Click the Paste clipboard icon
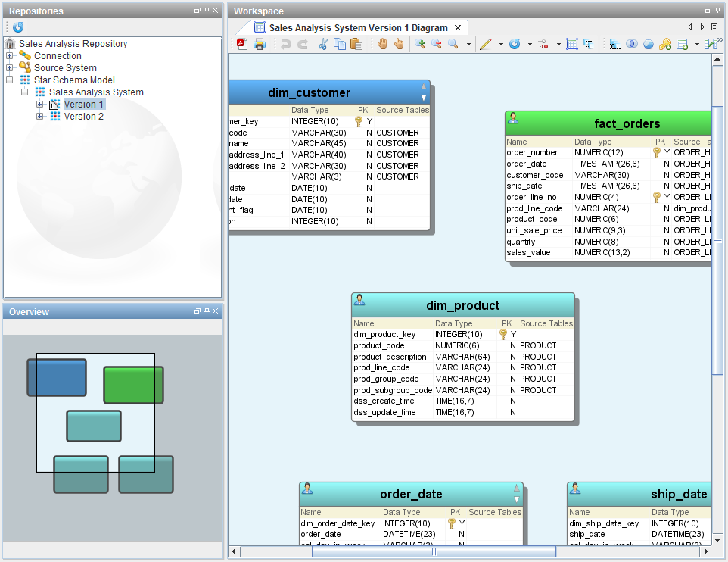The height and width of the screenshot is (562, 728). [x=356, y=44]
